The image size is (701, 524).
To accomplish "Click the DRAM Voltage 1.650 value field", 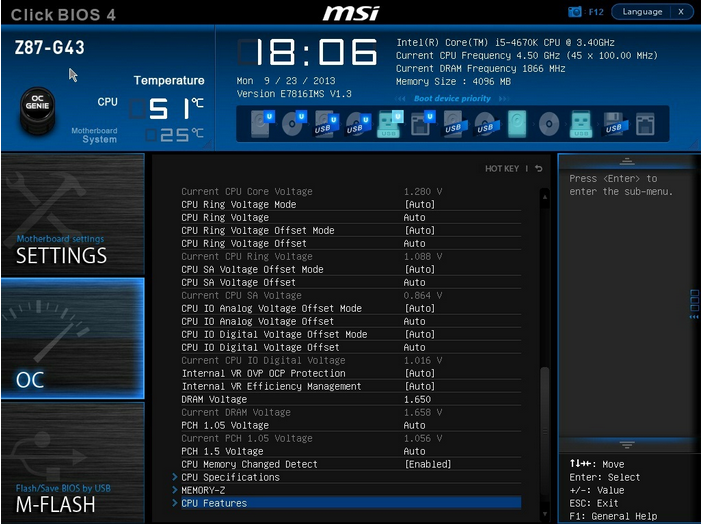I will point(418,399).
